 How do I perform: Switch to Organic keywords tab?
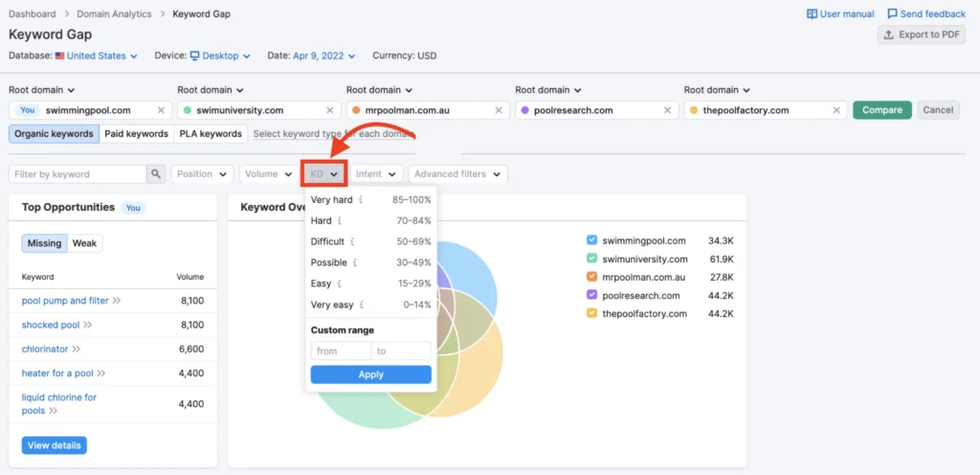tap(54, 134)
